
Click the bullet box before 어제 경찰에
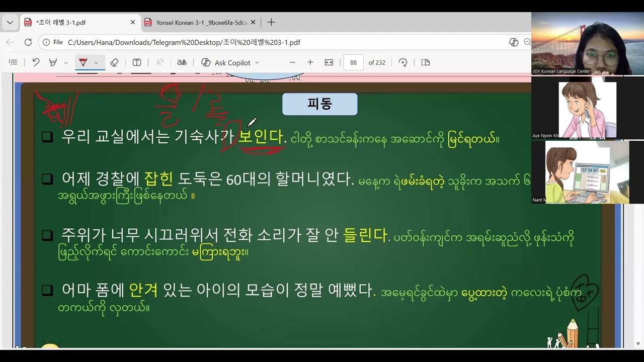pos(47,179)
